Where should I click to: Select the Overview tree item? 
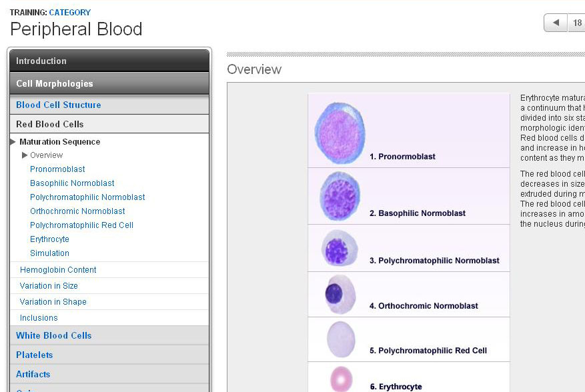pyautogui.click(x=46, y=155)
